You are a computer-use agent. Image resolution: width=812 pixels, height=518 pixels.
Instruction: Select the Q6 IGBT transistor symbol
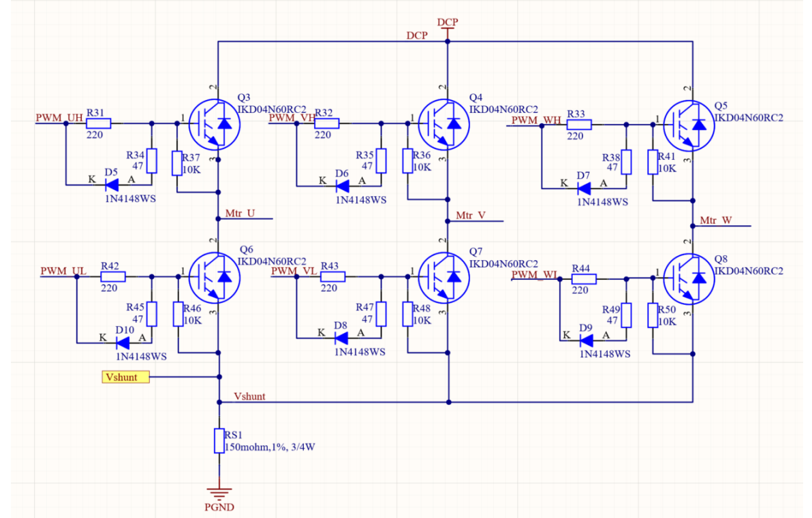tap(215, 278)
